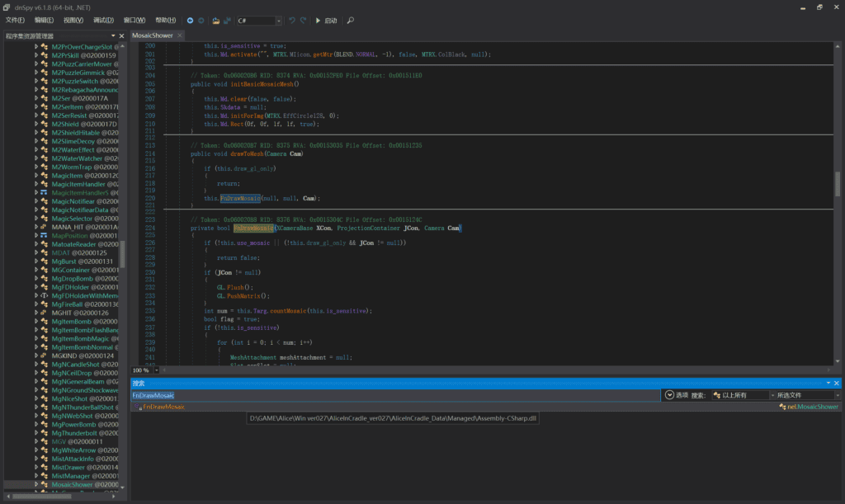Click the FnDrawMosaic method declaration name
Screen dimensions: 845x504
click(253, 228)
